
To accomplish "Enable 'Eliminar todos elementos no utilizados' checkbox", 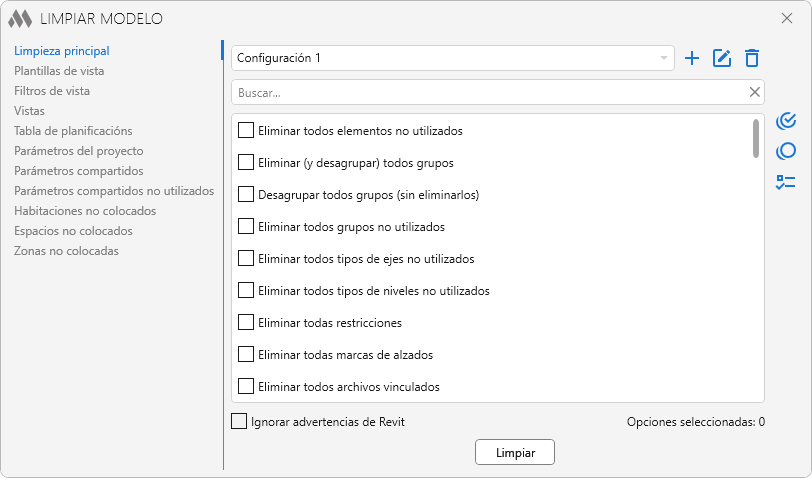I will [x=246, y=130].
